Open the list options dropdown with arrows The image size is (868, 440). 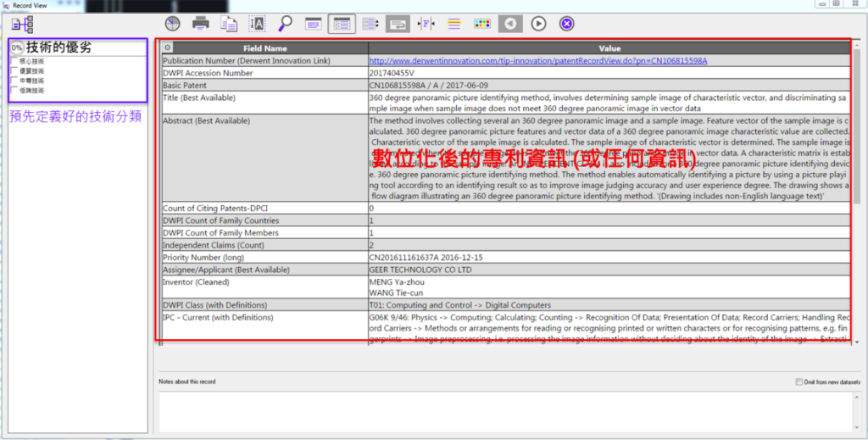pyautogui.click(x=370, y=23)
